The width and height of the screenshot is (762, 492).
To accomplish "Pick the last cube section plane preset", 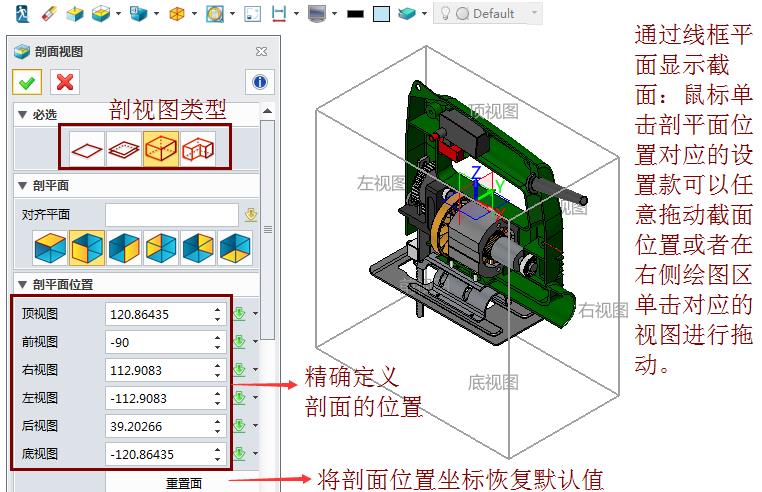I will click(x=235, y=246).
